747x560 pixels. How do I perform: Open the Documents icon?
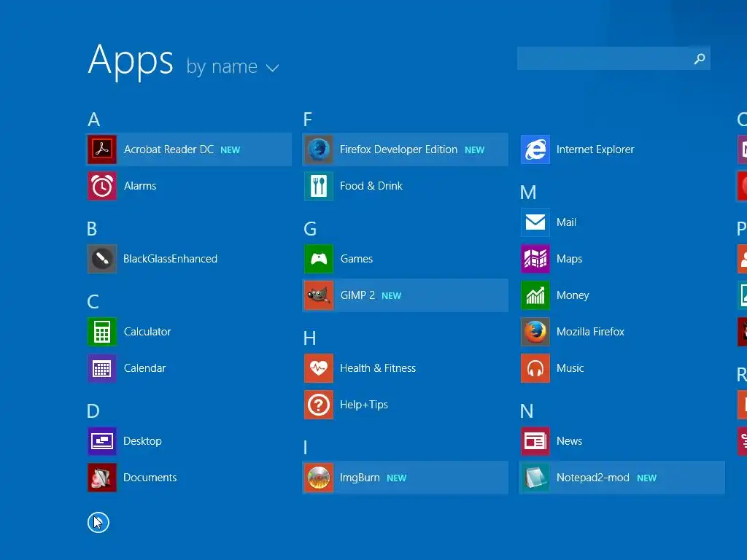click(102, 477)
